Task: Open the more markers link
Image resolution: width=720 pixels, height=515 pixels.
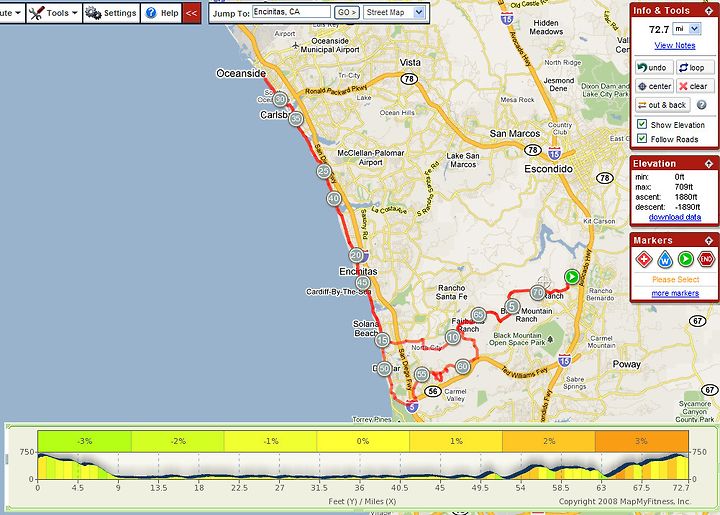Action: click(675, 293)
